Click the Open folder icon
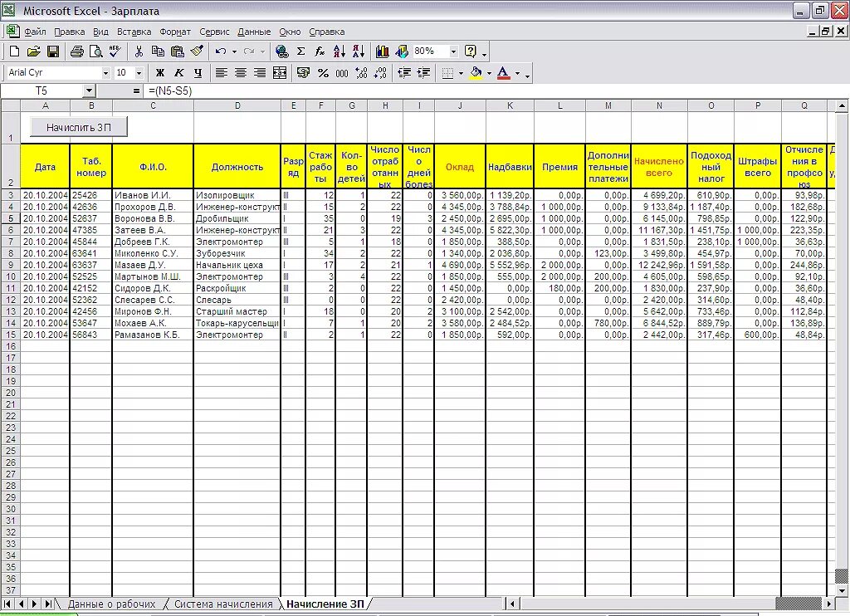This screenshot has width=850, height=616. 33,51
